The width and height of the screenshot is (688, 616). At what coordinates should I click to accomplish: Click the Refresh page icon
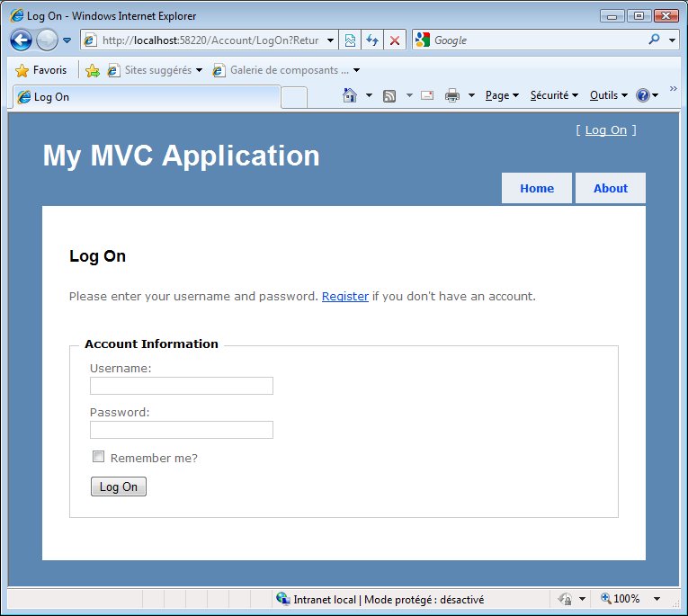coord(372,40)
